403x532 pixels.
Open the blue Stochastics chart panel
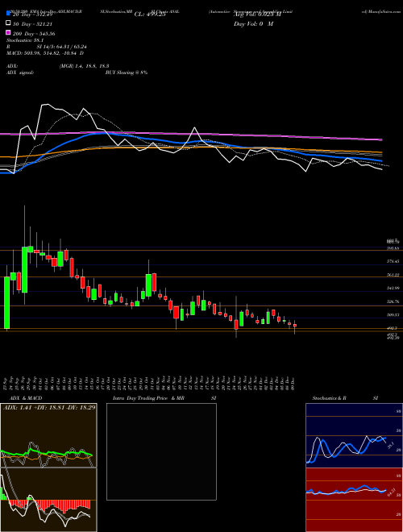(354, 435)
